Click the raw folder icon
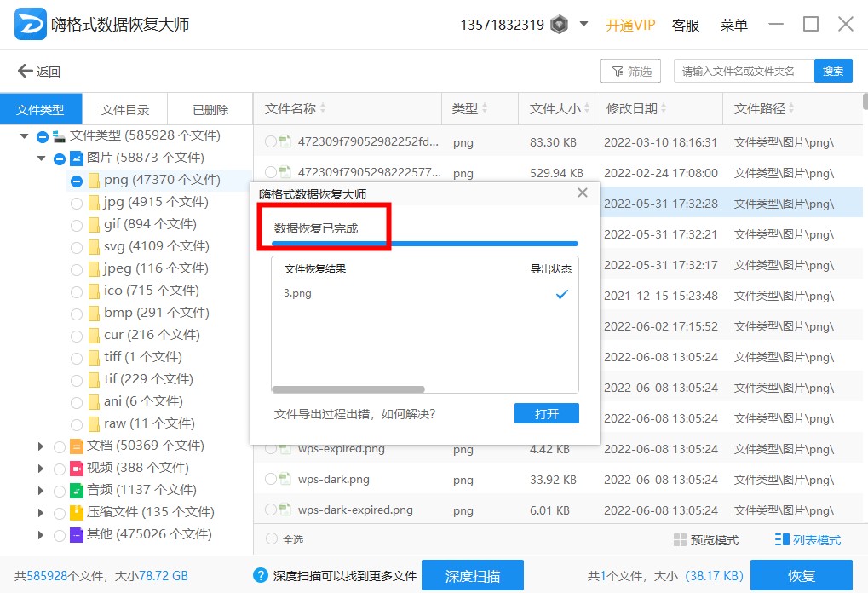Screen dimensions: 868x593 (94, 424)
